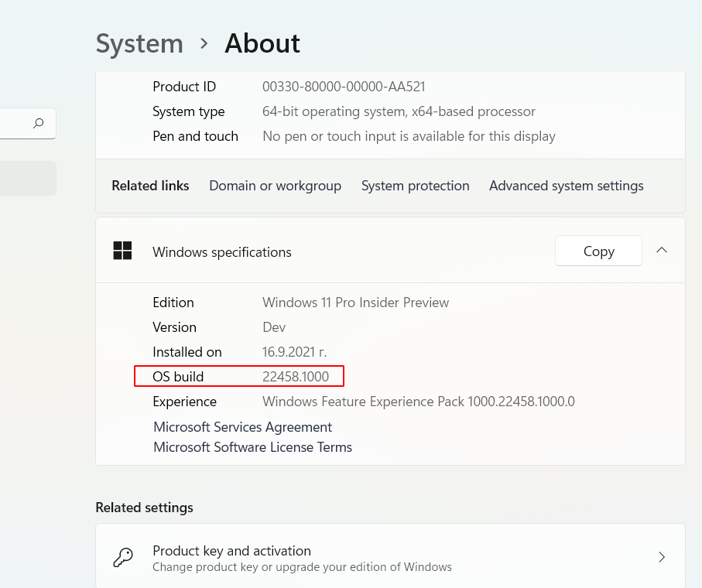Open System protection link
This screenshot has width=702, height=588.
click(x=416, y=186)
